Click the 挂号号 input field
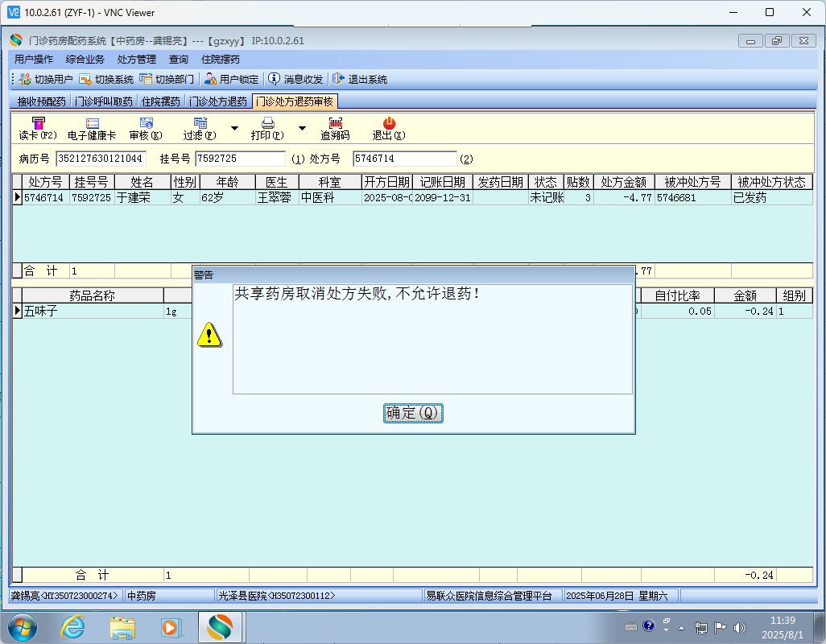Screen dimensions: 826x644 click(x=240, y=159)
